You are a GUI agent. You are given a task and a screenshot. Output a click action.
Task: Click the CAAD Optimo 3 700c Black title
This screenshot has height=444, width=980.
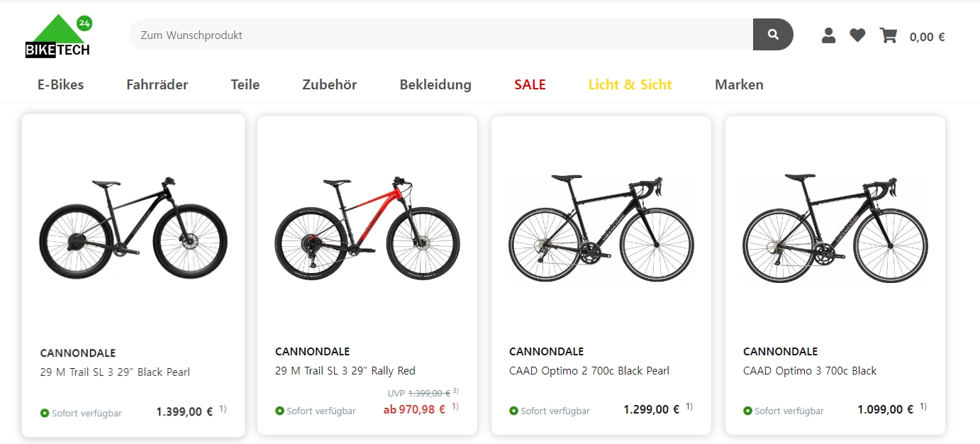coord(810,371)
